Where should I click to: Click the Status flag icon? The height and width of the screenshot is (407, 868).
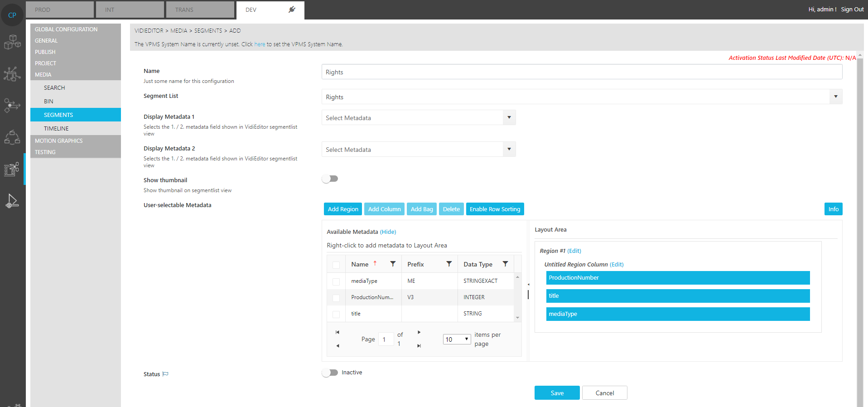click(165, 374)
